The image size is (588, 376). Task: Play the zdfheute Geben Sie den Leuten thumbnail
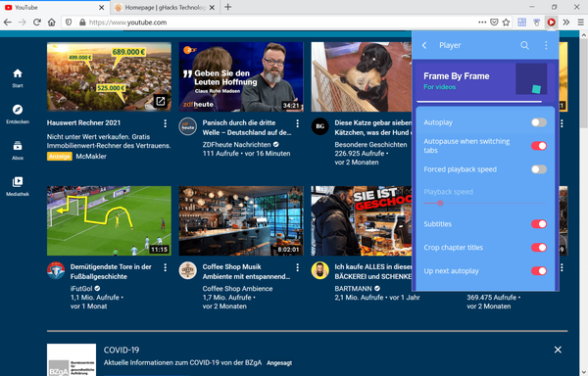241,76
